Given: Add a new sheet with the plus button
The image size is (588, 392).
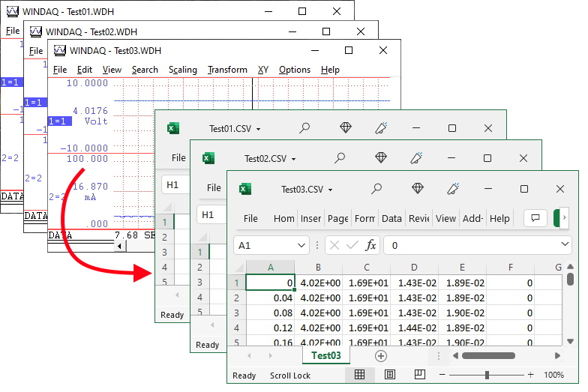Looking at the screenshot, I should [381, 356].
